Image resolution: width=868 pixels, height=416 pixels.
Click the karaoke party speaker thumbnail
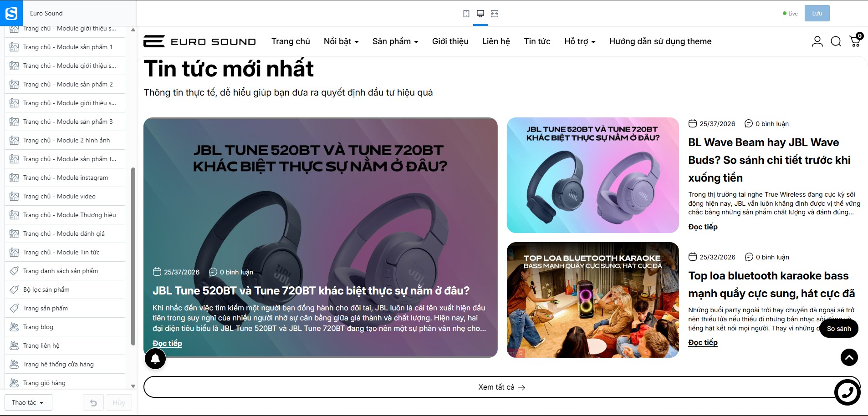point(593,300)
